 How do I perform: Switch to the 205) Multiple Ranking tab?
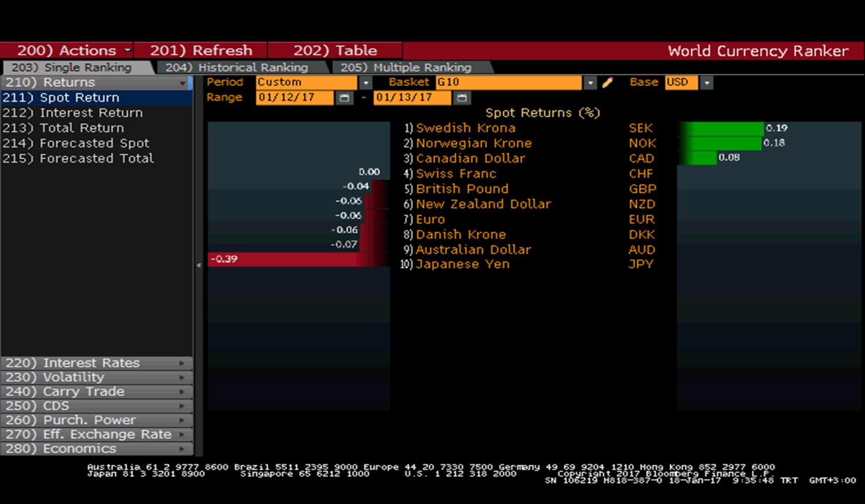(x=406, y=68)
